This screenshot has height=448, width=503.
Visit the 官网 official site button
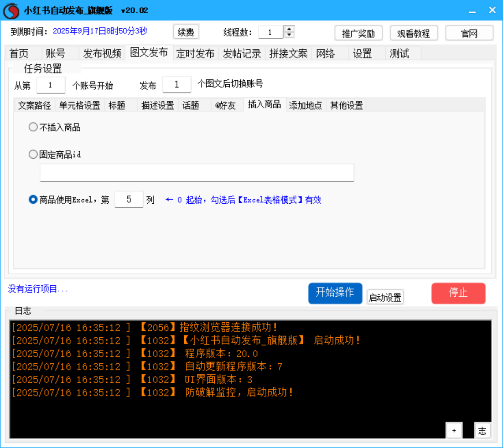(469, 33)
